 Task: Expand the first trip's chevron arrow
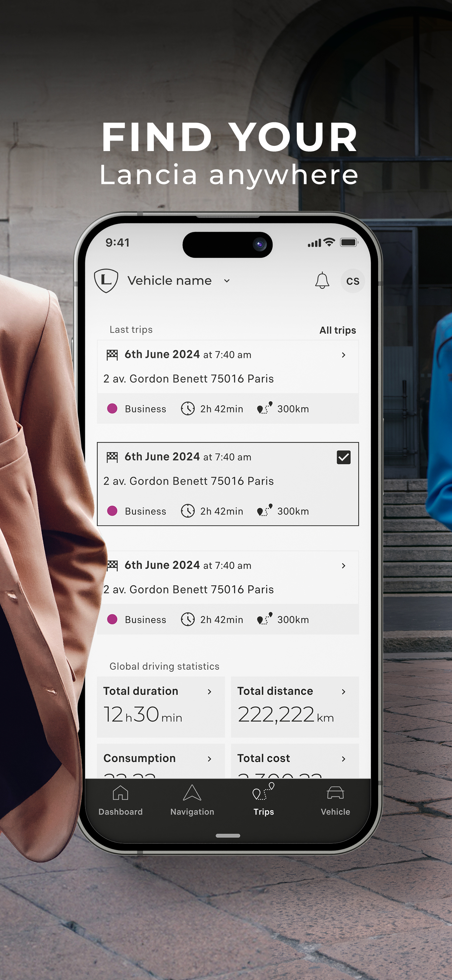tap(344, 355)
